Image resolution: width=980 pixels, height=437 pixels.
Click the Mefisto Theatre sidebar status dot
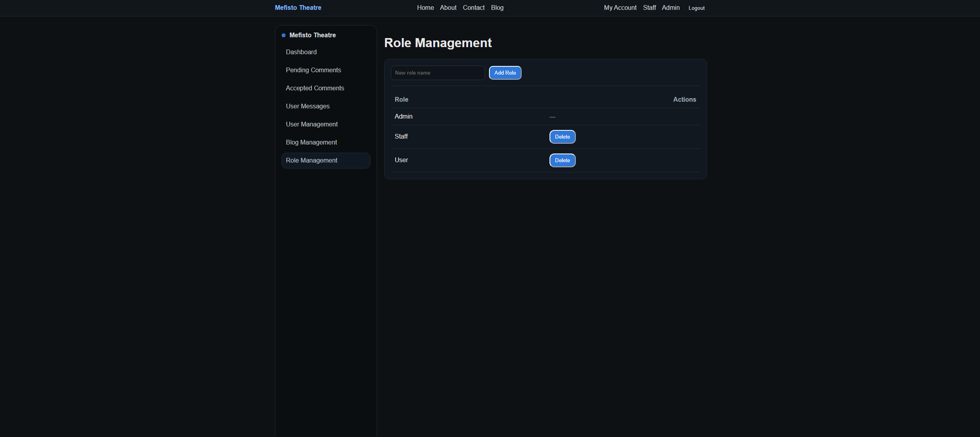point(283,35)
